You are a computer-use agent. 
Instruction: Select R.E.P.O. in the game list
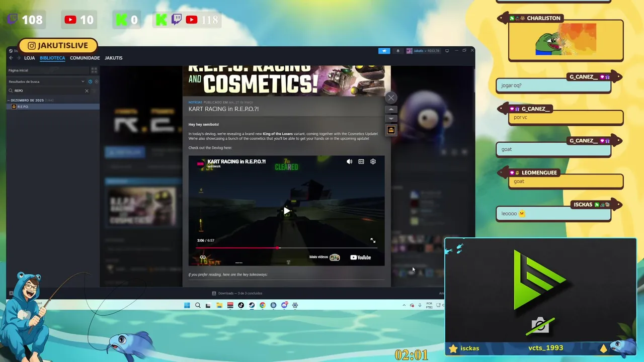(x=53, y=107)
